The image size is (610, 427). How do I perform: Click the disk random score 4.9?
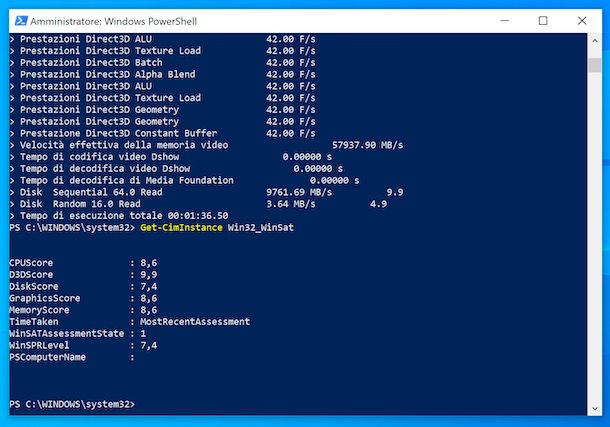tap(379, 204)
